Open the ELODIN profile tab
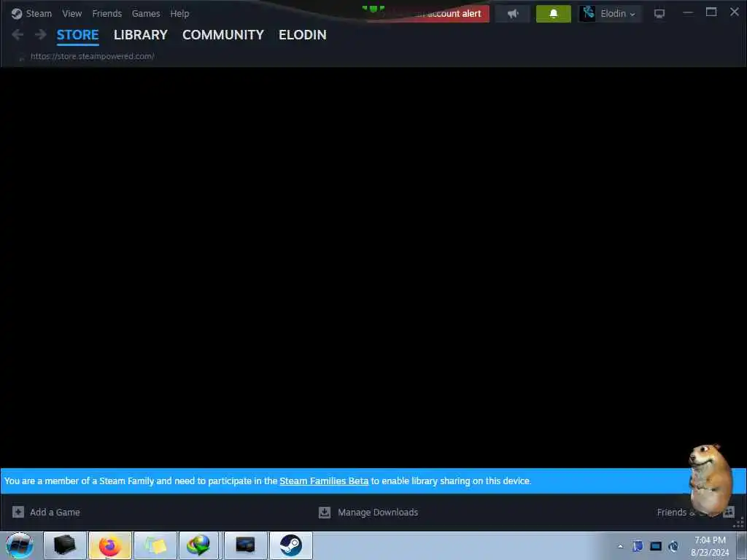The height and width of the screenshot is (560, 747). point(303,35)
